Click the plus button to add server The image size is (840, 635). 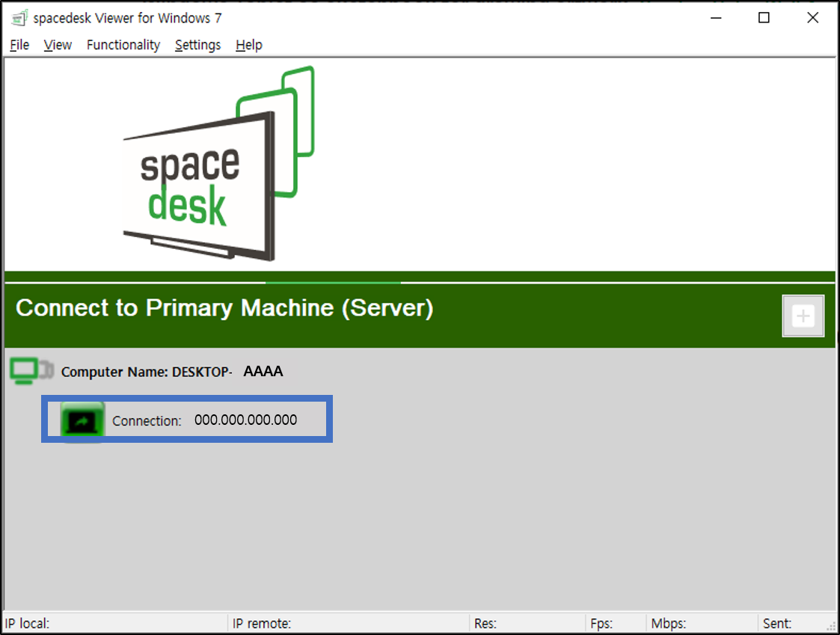tap(803, 316)
